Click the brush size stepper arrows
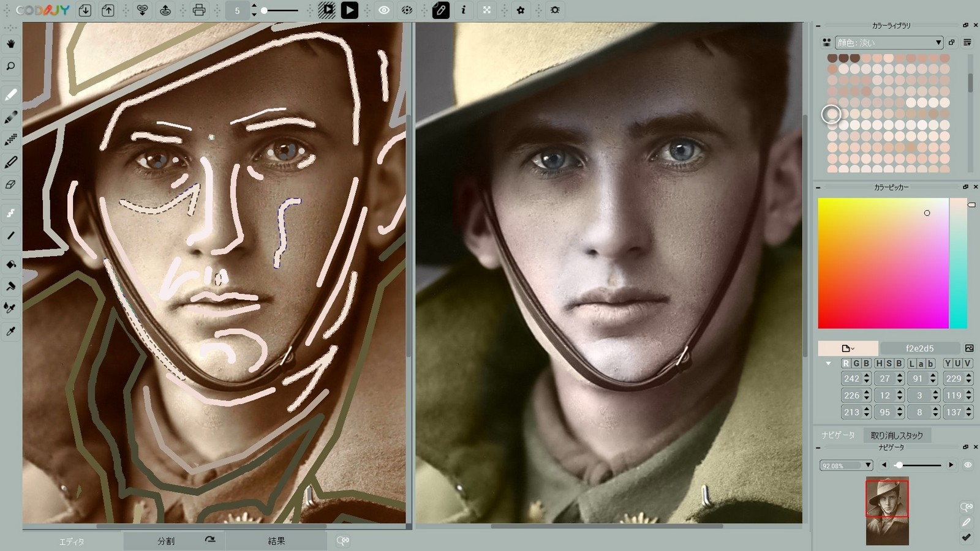This screenshot has height=551, width=980. (x=254, y=10)
